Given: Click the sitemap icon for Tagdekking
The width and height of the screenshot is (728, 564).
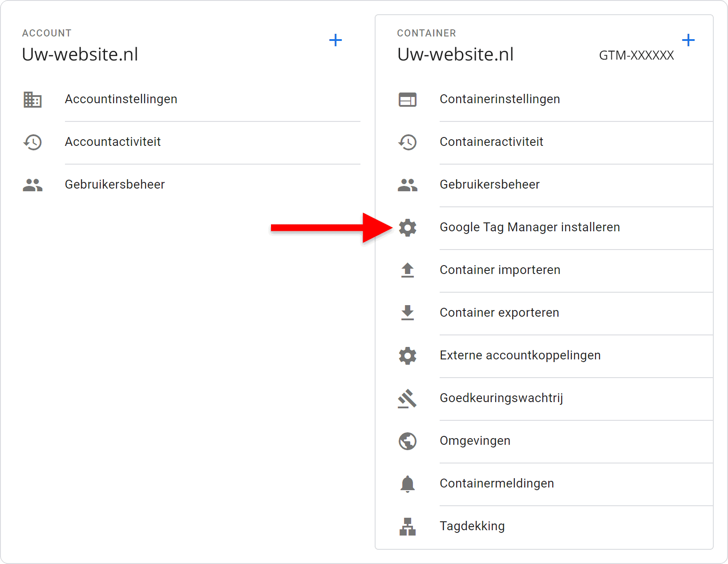Looking at the screenshot, I should click(407, 527).
